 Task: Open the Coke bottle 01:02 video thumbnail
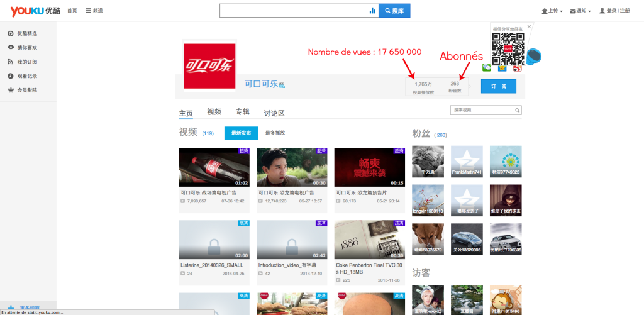click(214, 167)
